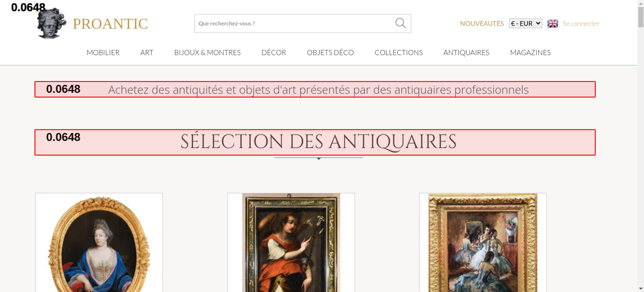Open the currency dropdown showing EUR

coord(525,23)
